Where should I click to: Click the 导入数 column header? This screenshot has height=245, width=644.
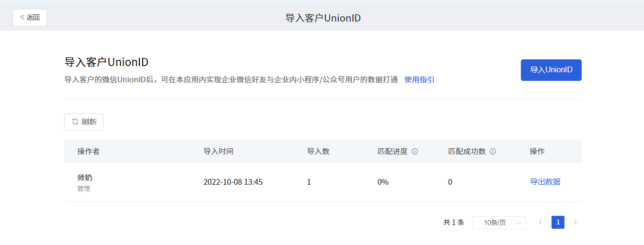click(x=318, y=151)
